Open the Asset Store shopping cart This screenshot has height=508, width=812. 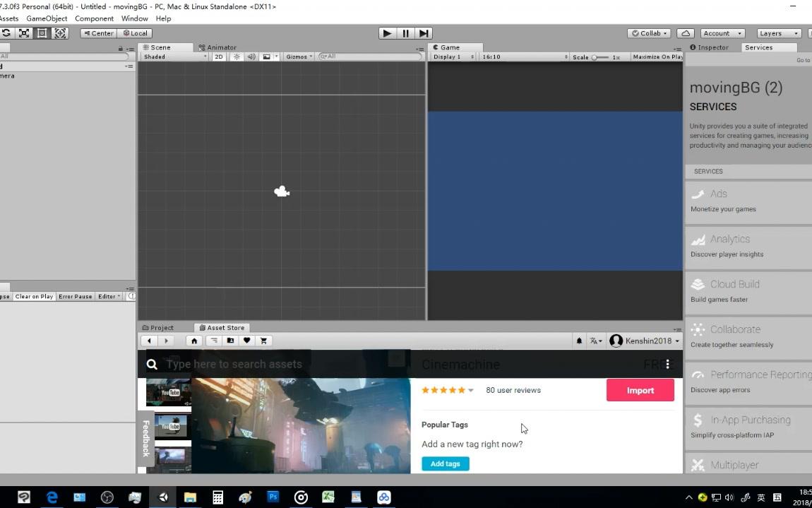coord(263,341)
